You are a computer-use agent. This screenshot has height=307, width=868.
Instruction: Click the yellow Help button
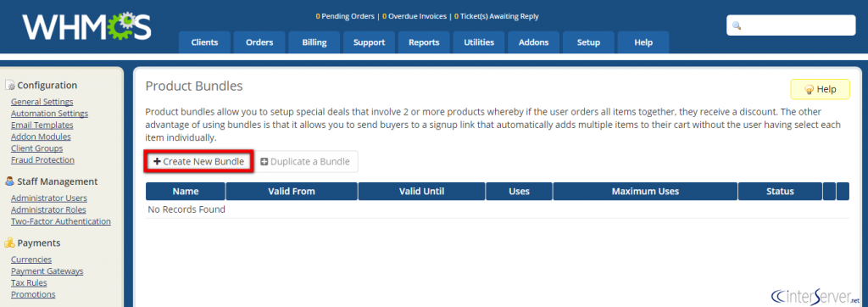point(820,89)
